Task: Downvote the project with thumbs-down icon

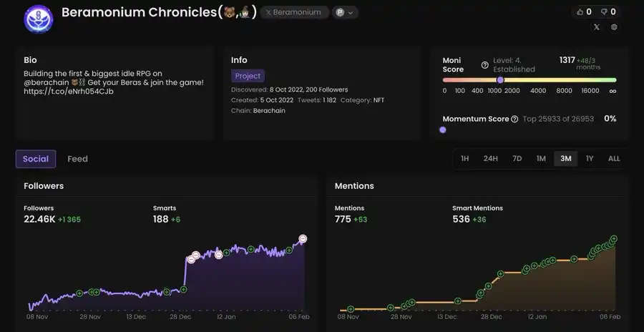Action: pyautogui.click(x=603, y=11)
